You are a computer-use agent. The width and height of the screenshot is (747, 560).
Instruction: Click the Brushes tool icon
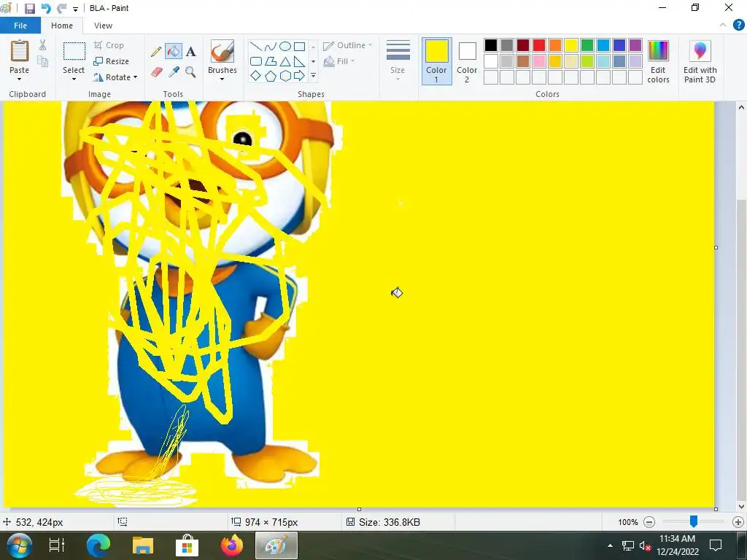(222, 52)
